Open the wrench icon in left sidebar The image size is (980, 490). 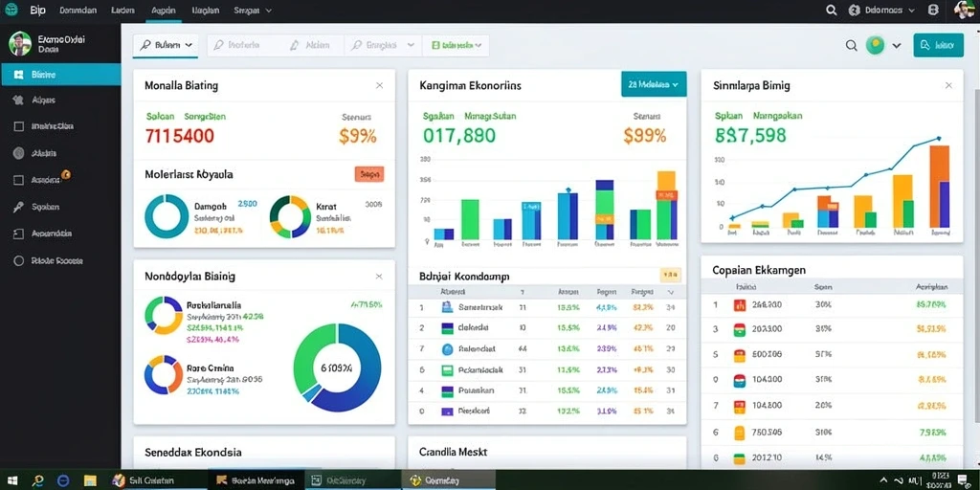pyautogui.click(x=19, y=207)
